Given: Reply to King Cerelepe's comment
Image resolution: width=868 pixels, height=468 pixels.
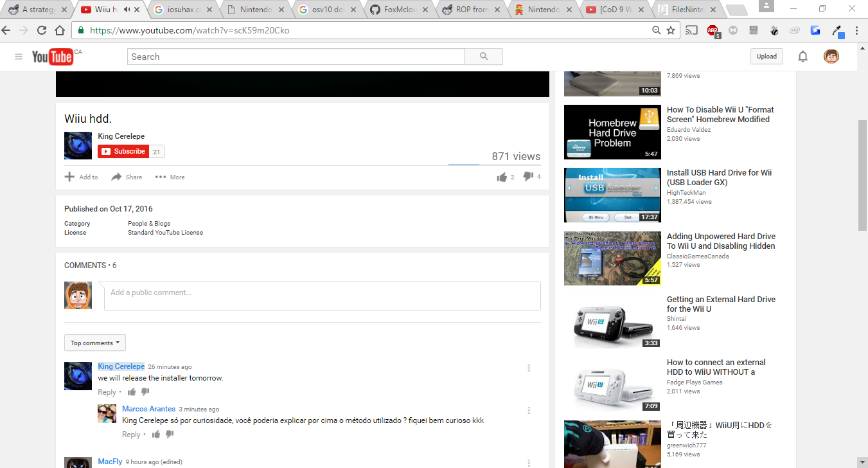Looking at the screenshot, I should point(107,392).
